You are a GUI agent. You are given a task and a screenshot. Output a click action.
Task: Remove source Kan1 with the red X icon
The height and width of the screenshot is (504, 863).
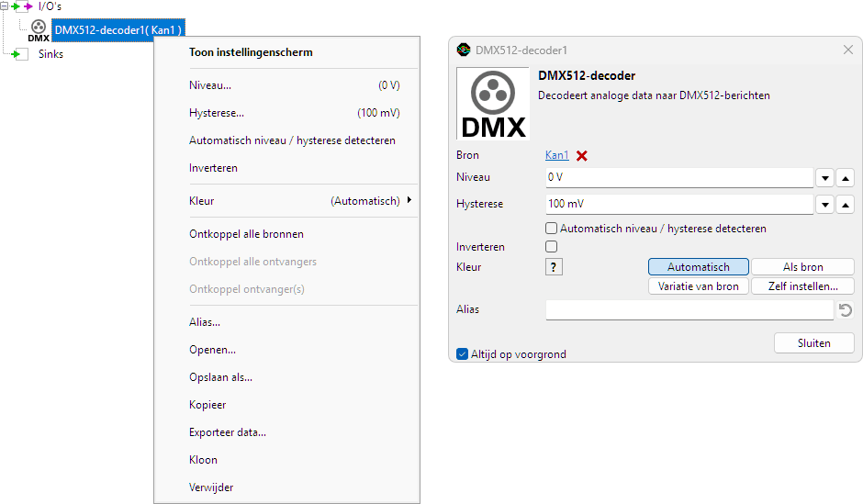[x=582, y=156]
